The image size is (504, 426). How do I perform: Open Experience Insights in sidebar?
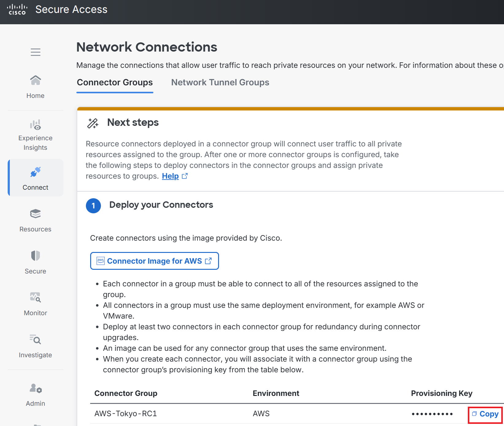click(x=35, y=135)
